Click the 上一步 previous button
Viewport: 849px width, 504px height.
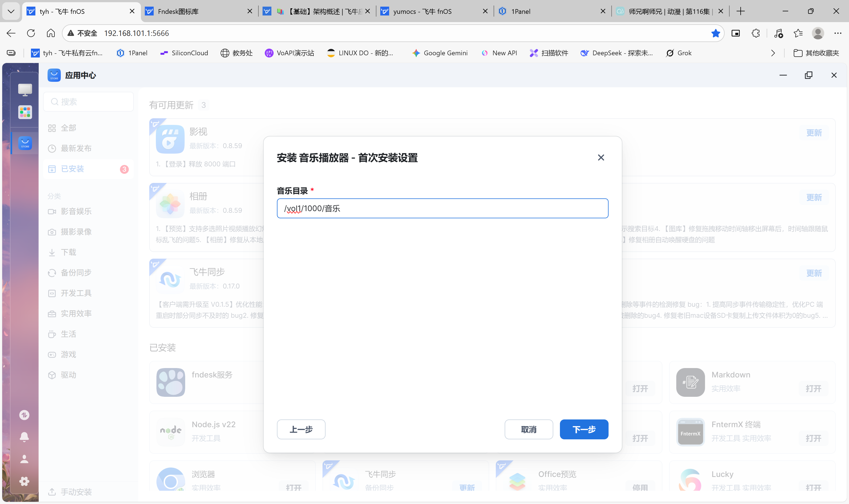(x=301, y=429)
